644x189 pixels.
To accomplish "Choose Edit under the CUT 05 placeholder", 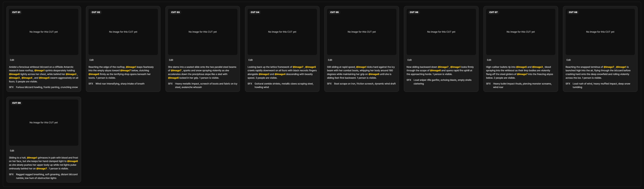I will (330, 60).
